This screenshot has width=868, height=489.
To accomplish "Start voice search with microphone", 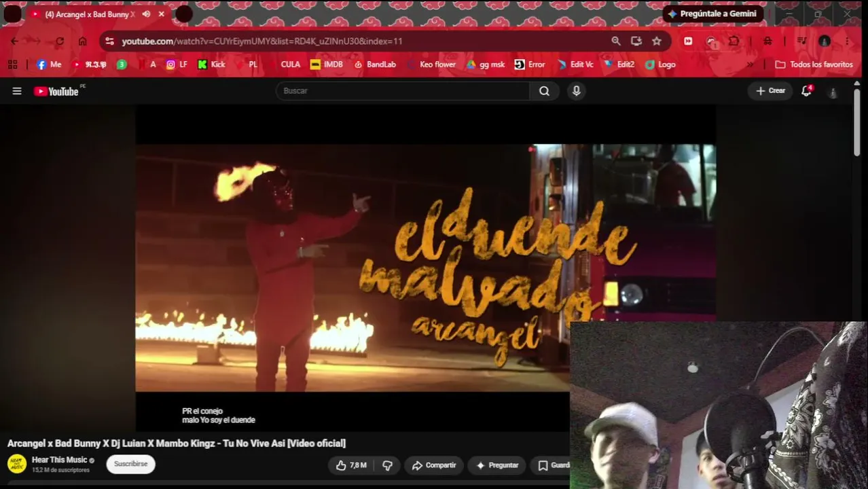I will [577, 91].
